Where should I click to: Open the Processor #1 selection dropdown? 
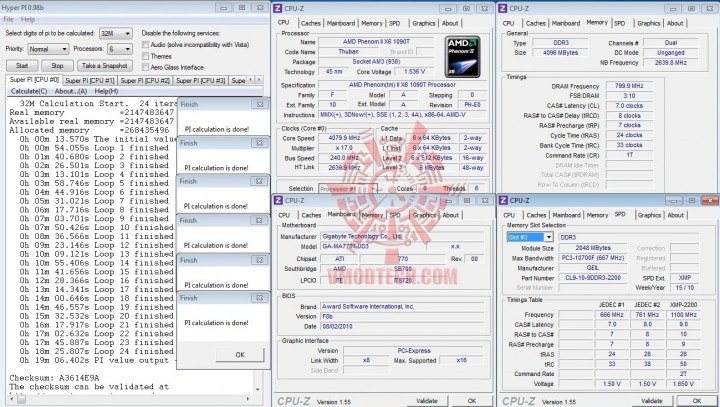click(348, 189)
